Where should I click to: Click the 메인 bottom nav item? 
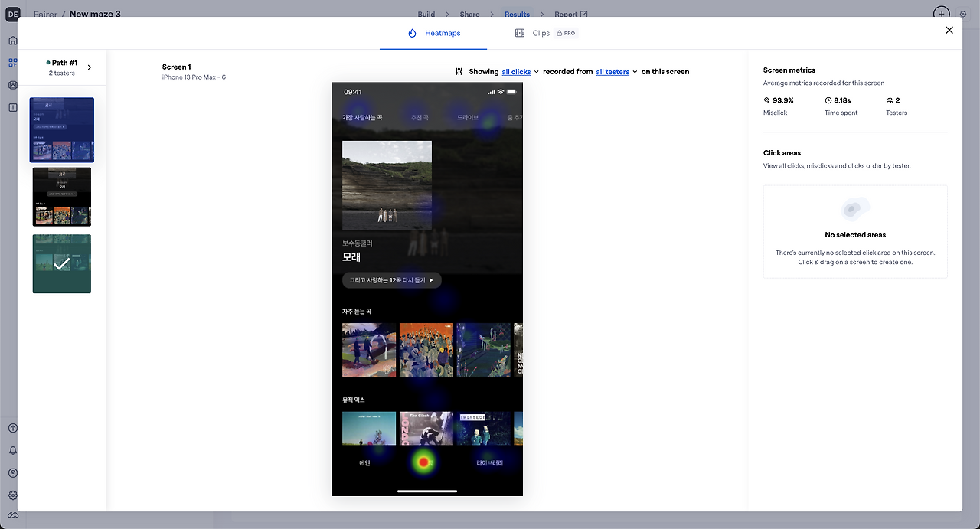pos(364,463)
